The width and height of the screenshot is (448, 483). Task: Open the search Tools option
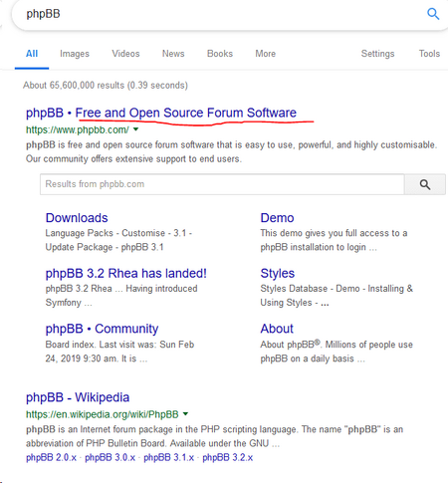pyautogui.click(x=429, y=54)
